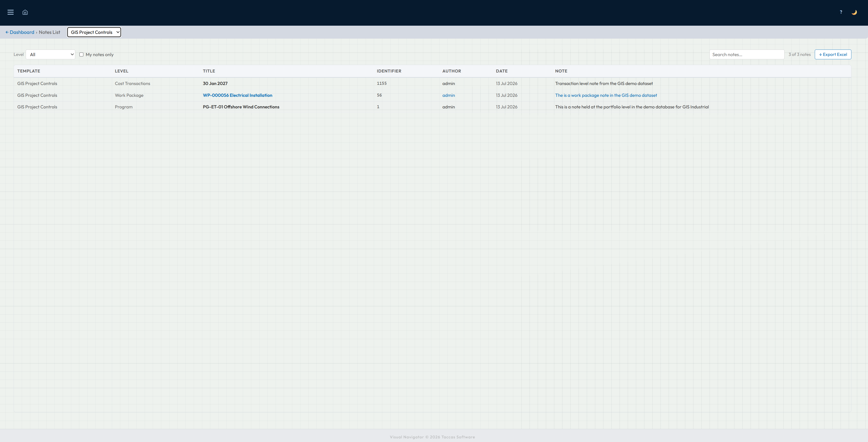Select the Cost Transactions level cell
Viewport: 868px width, 442px height.
coord(132,83)
